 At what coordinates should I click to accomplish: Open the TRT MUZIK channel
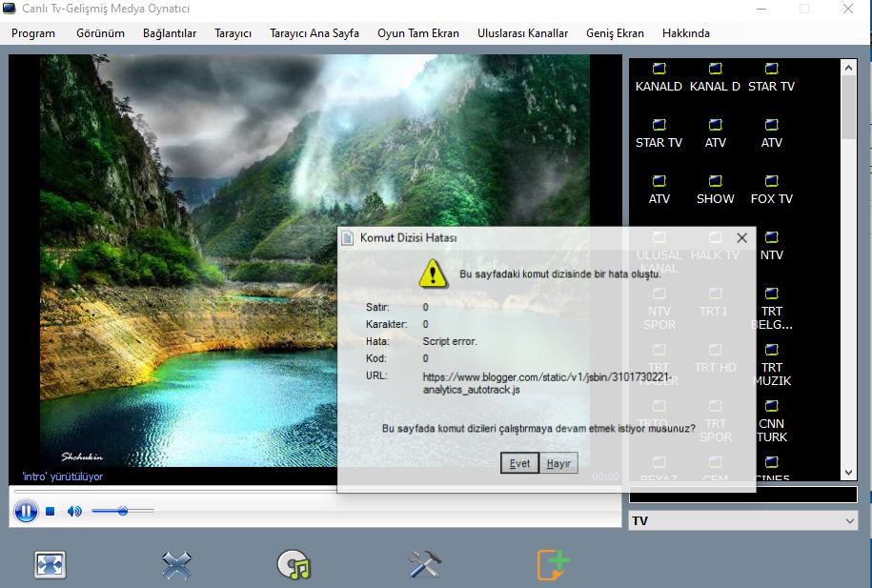pos(771,350)
